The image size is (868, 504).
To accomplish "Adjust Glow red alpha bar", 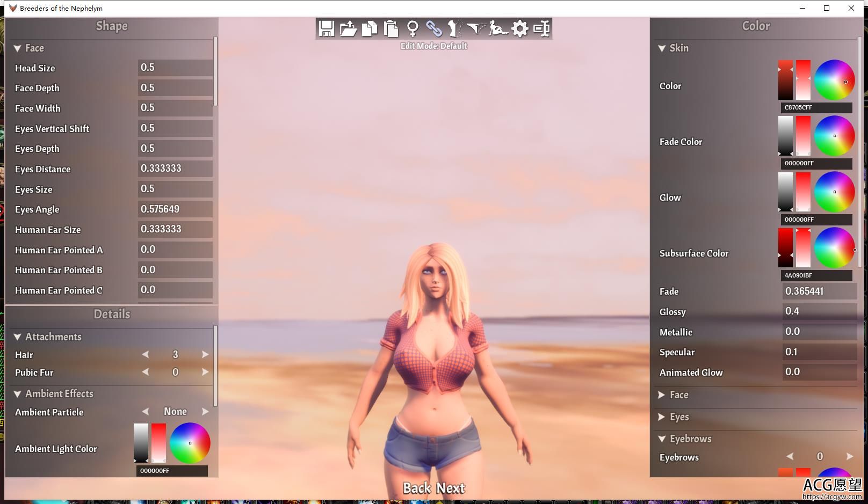I will click(803, 192).
